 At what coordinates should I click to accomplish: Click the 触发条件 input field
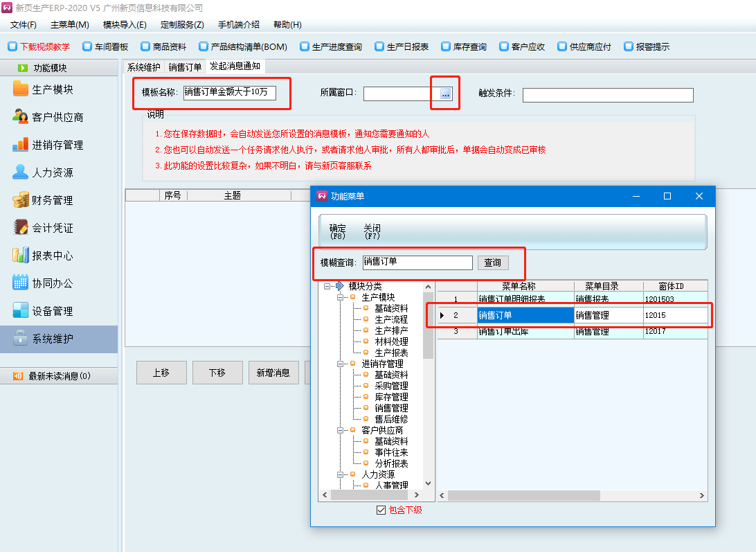click(x=607, y=95)
